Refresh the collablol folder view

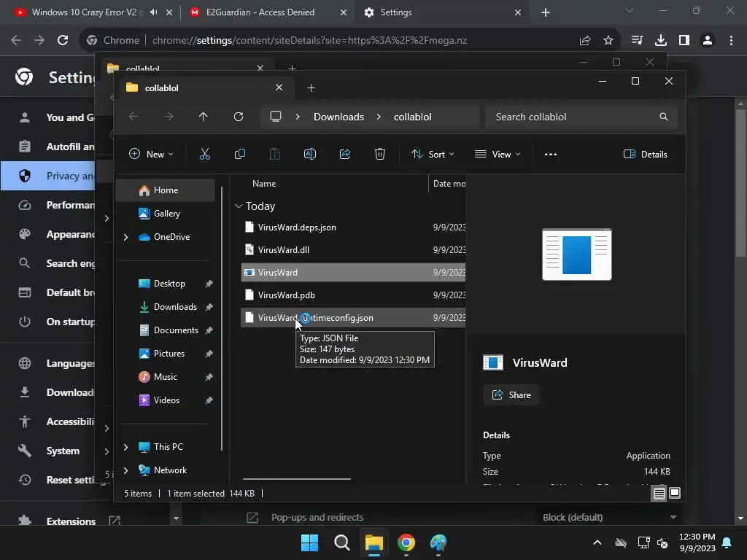tap(239, 117)
